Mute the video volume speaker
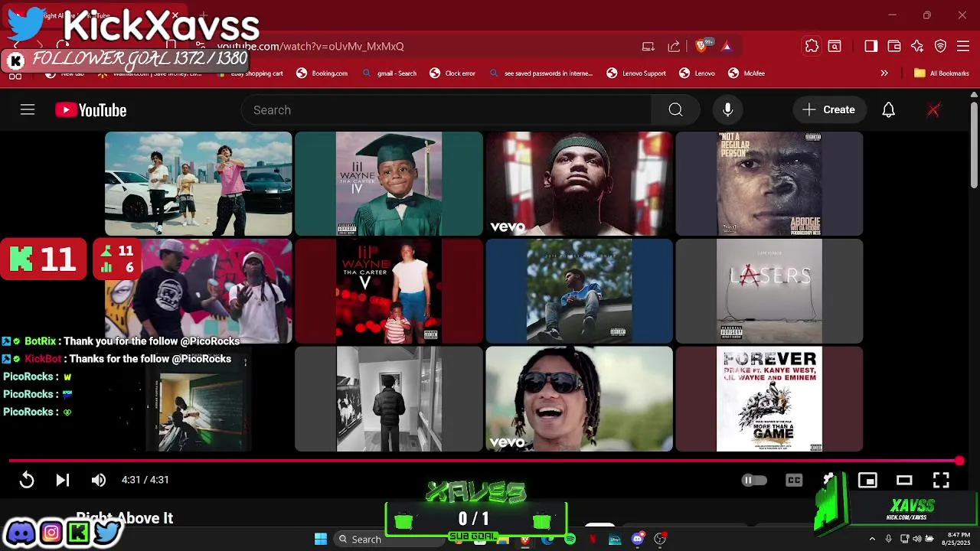Screen dimensions: 980x551 99,480
